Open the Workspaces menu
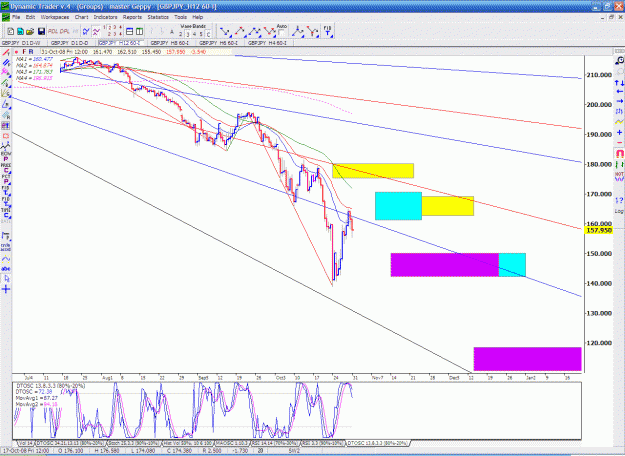The width and height of the screenshot is (625, 456). tap(55, 17)
